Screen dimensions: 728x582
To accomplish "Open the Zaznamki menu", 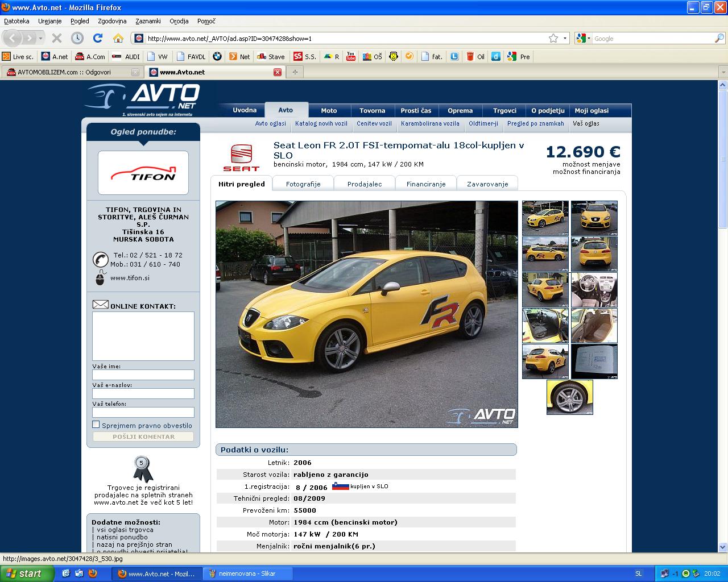I will tap(148, 21).
